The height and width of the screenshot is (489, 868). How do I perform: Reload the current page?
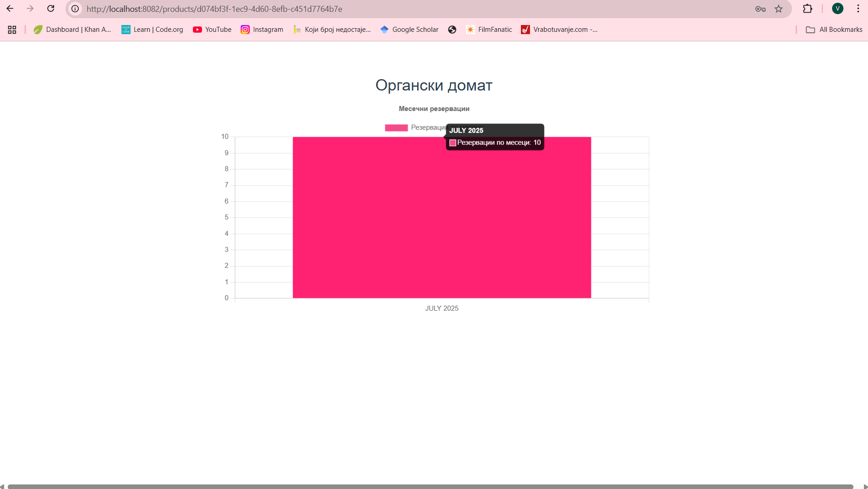[x=51, y=9]
